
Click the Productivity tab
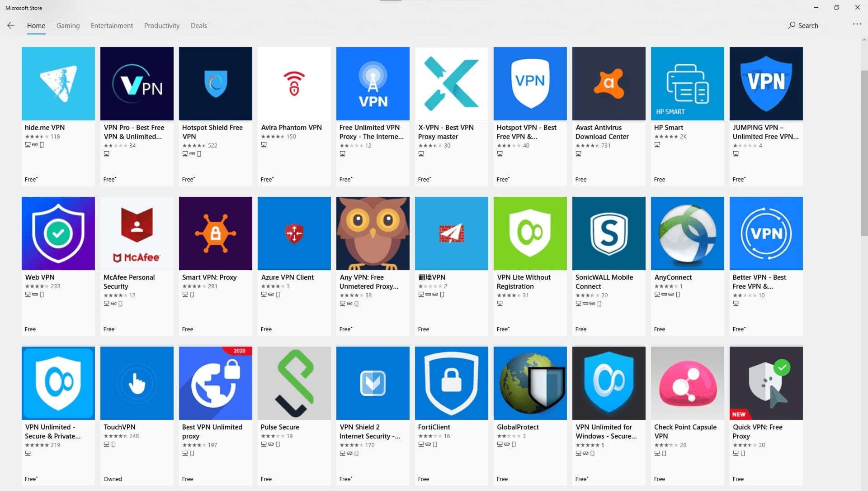pos(161,25)
